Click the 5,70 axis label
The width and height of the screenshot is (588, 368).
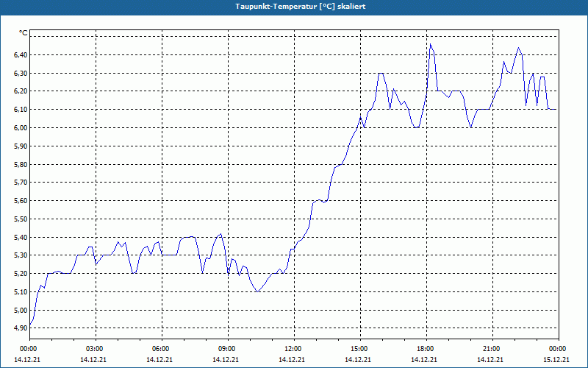tap(21, 183)
